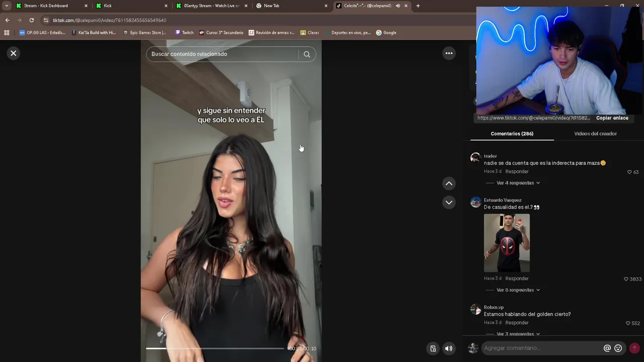
Task: Like Estuardo Vasquez's comment heart
Action: pos(626,279)
